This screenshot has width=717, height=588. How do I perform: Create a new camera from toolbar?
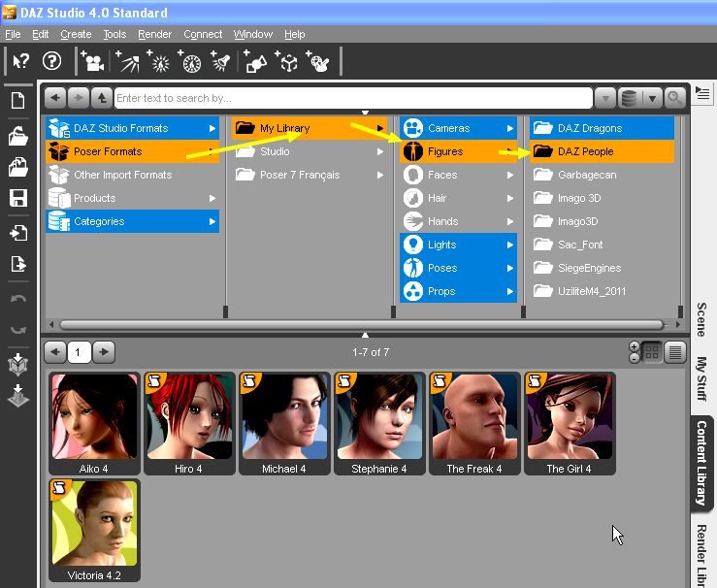(x=93, y=61)
